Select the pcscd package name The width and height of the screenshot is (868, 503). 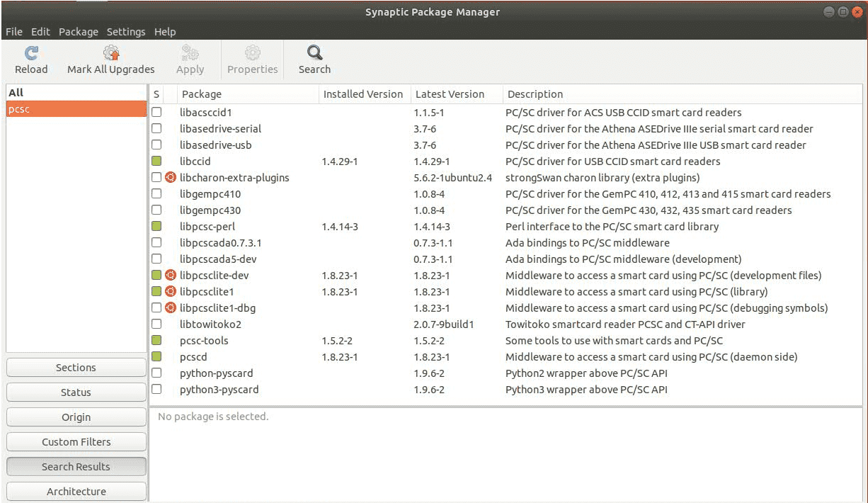coord(193,357)
